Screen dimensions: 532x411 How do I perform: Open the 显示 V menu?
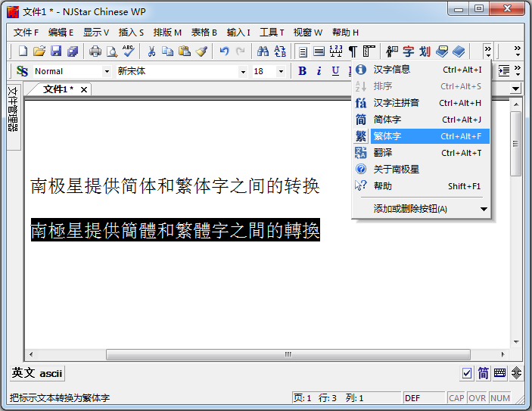96,33
